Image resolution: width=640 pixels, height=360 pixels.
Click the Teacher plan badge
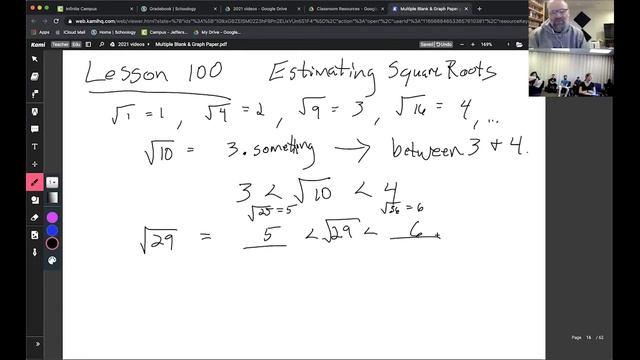pyautogui.click(x=60, y=44)
